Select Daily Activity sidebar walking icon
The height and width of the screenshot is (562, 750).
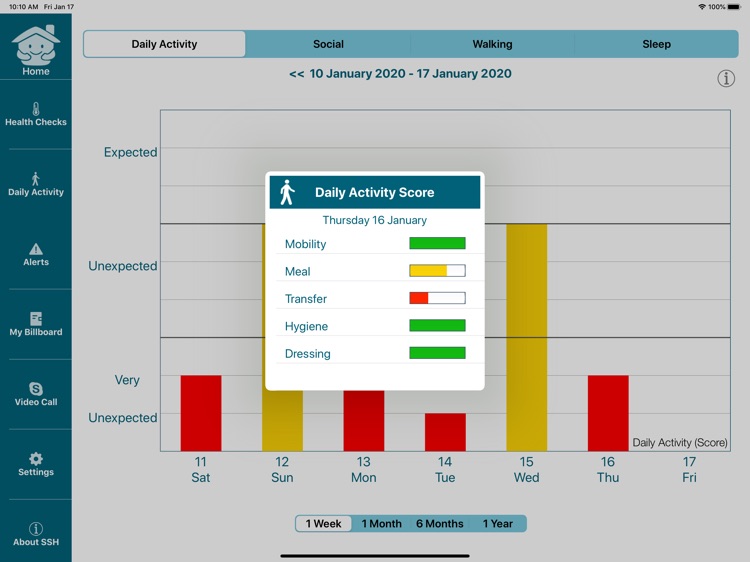35,179
